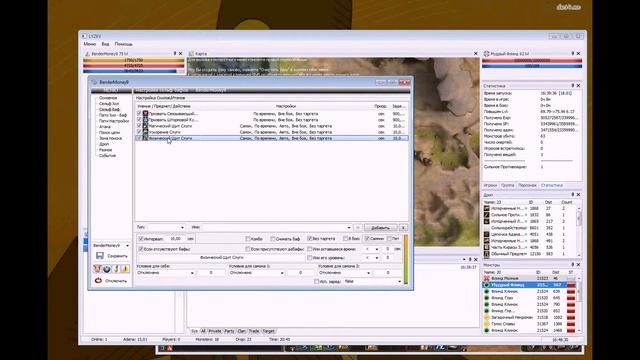This screenshot has width=640, height=360.
Task: Click the yellow icon of Загадочный Некроман row
Action: click(x=487, y=317)
